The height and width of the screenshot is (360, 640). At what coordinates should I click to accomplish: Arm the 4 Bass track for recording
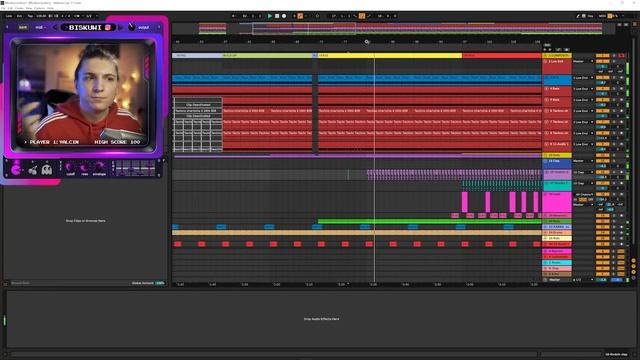(x=621, y=89)
